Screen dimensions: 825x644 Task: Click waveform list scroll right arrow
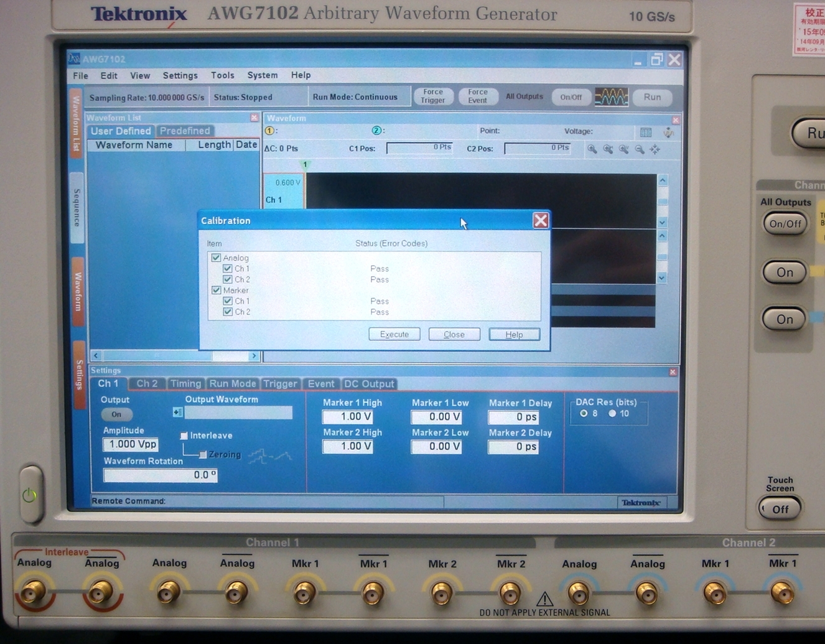[x=254, y=356]
